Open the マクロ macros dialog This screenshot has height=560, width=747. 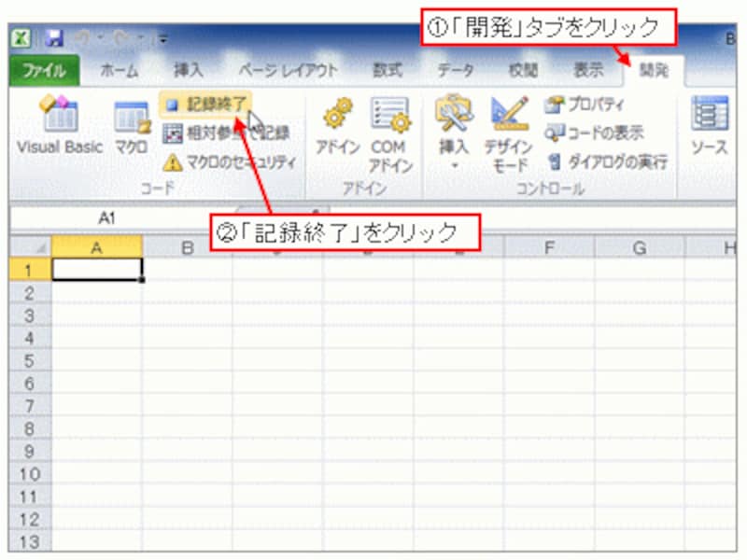132,128
